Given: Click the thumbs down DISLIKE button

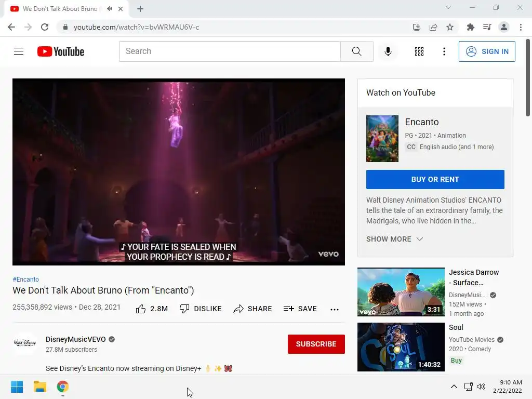Looking at the screenshot, I should tap(200, 309).
